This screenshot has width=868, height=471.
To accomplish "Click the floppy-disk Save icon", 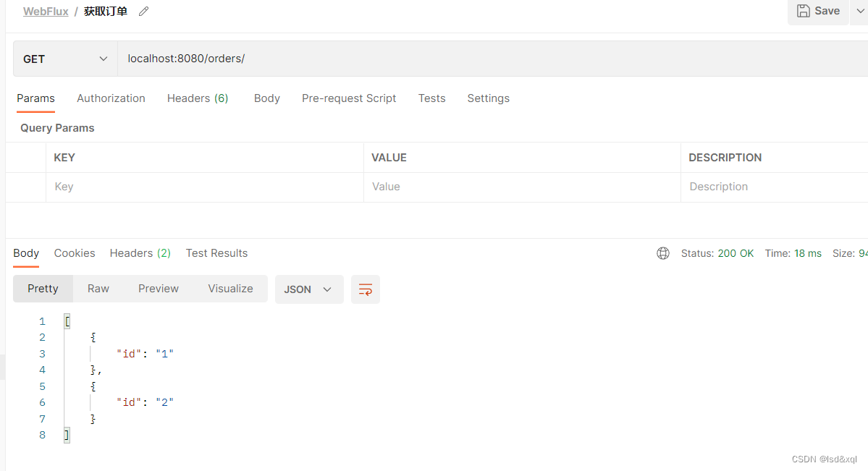I will 804,11.
